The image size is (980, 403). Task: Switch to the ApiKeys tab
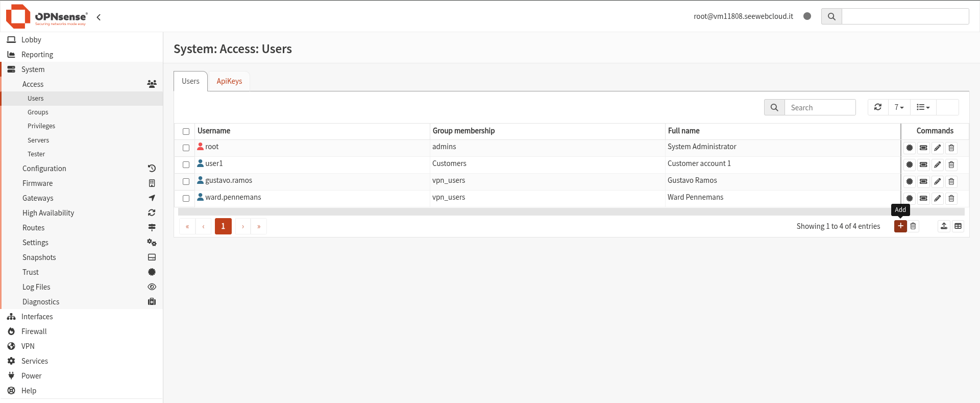coord(229,81)
